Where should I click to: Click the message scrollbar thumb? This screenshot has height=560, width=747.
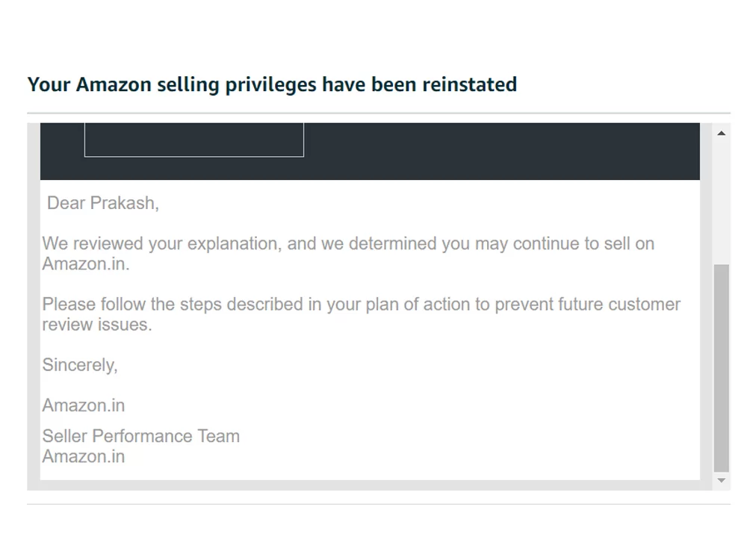point(722,367)
